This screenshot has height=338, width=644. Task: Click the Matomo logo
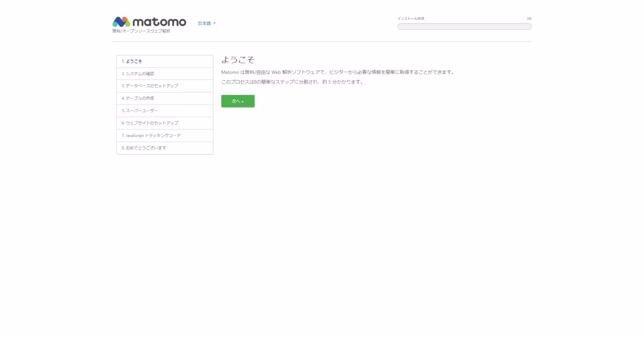coord(149,21)
